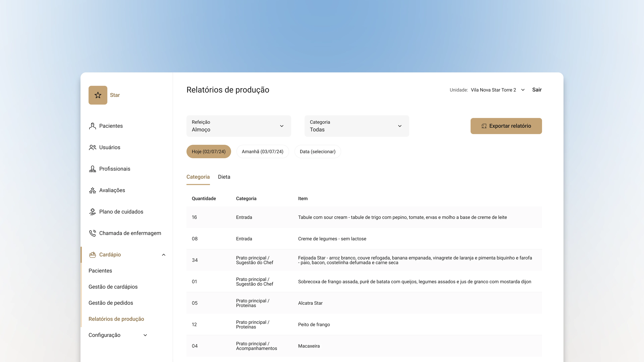Switch to Amanhã (03/07/24) date filter
644x362 pixels.
262,151
